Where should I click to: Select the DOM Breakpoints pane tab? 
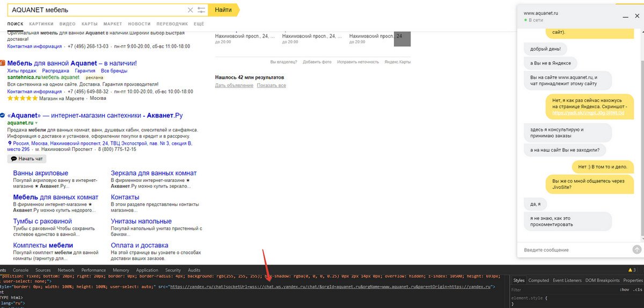[601, 280]
